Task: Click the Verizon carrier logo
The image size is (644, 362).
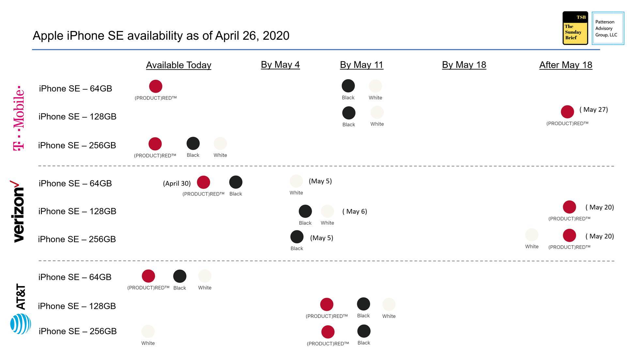Action: (18, 211)
